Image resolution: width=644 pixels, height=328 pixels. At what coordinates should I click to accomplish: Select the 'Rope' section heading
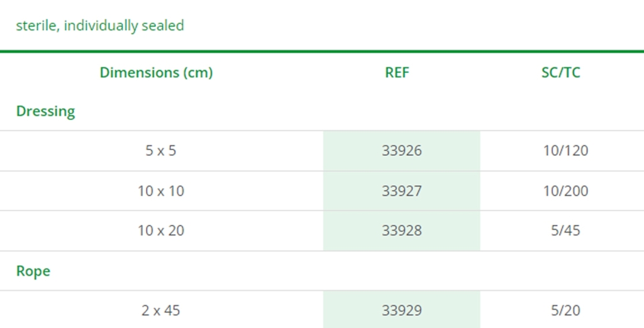pyautogui.click(x=33, y=271)
